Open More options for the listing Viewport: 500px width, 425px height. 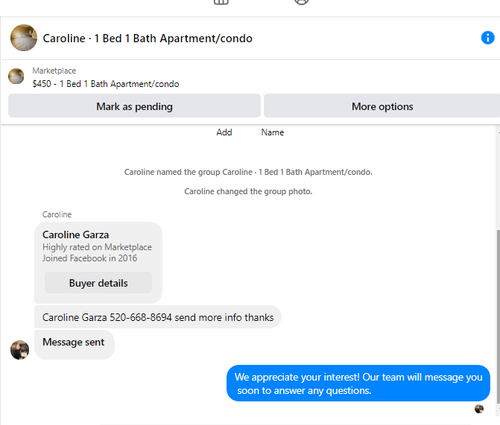click(382, 106)
